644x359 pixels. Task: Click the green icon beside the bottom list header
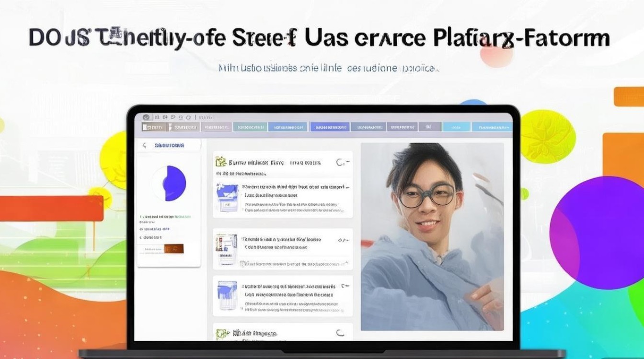pos(221,333)
